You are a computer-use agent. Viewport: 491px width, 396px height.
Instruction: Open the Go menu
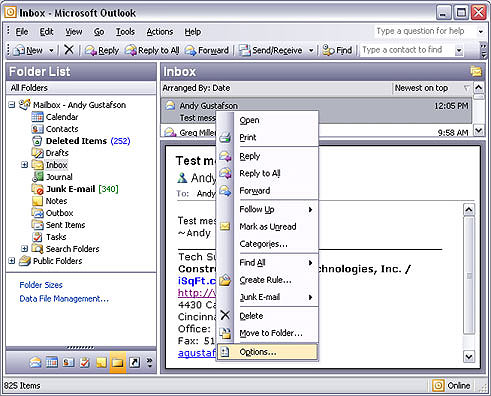(99, 32)
